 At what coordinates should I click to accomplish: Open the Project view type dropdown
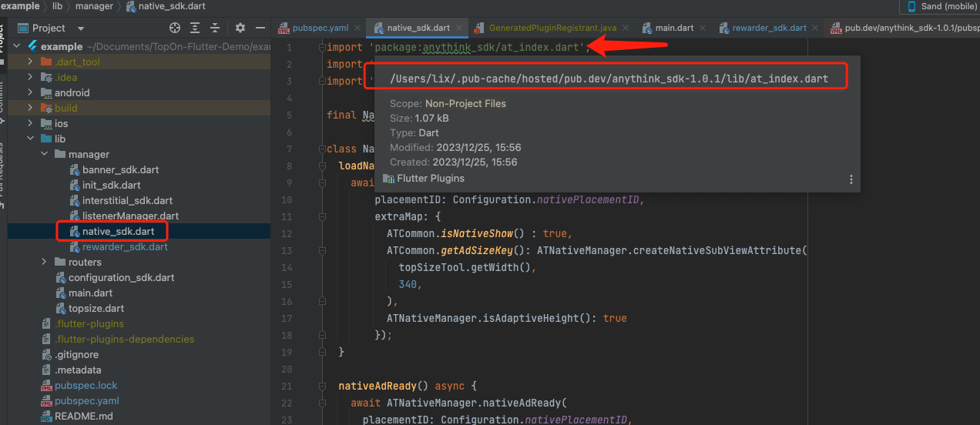pos(81,28)
